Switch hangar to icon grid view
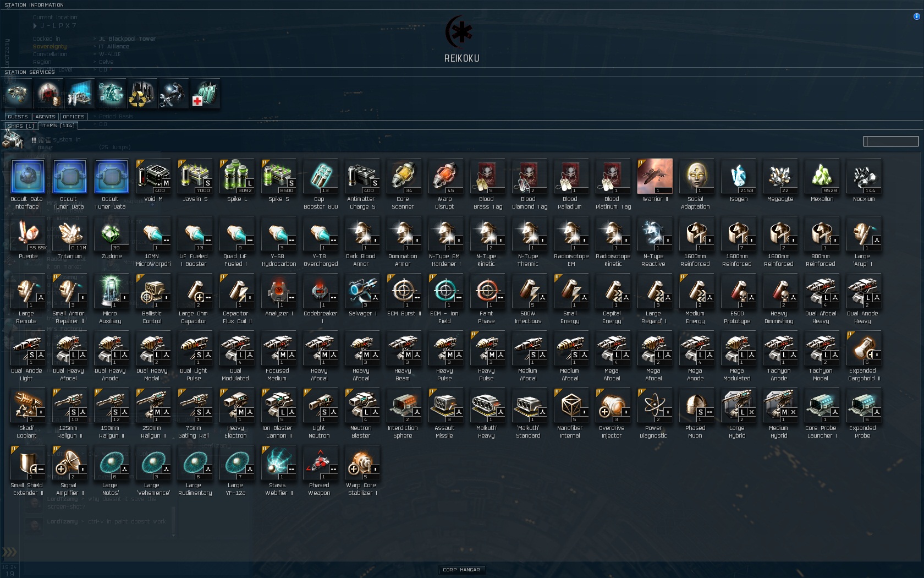This screenshot has width=924, height=578. [x=34, y=140]
